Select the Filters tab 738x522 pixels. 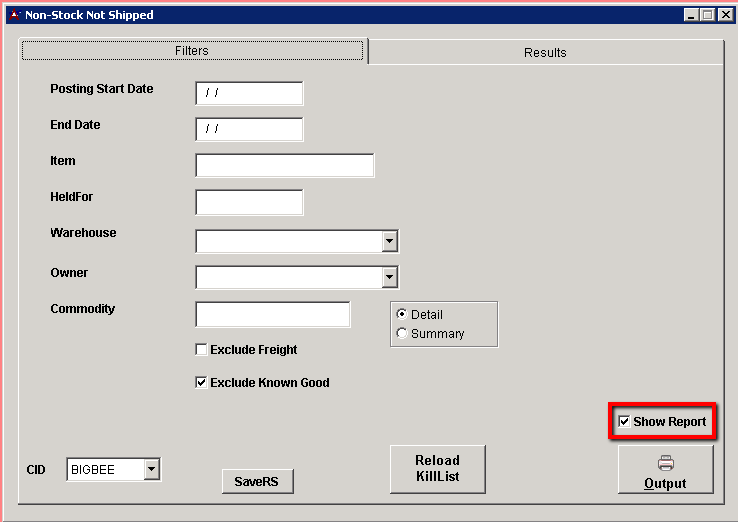[x=192, y=51]
